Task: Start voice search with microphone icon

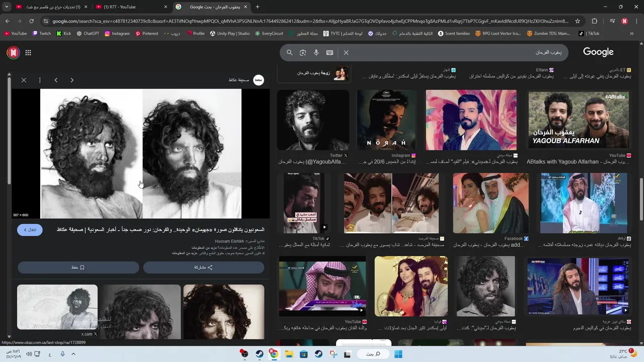Action: click(x=316, y=52)
